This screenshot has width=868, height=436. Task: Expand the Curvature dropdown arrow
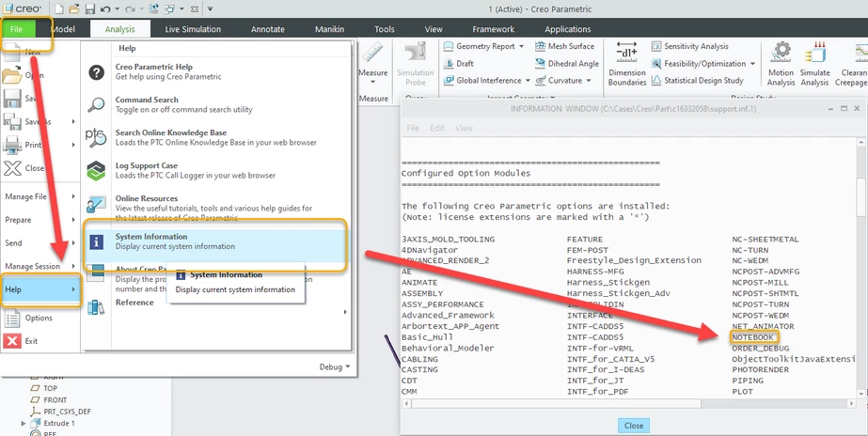589,81
